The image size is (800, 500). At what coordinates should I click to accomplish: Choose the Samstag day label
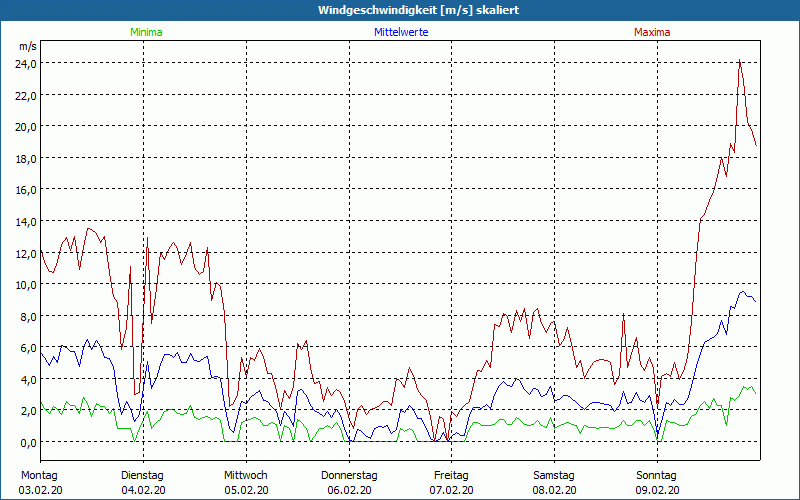[553, 475]
